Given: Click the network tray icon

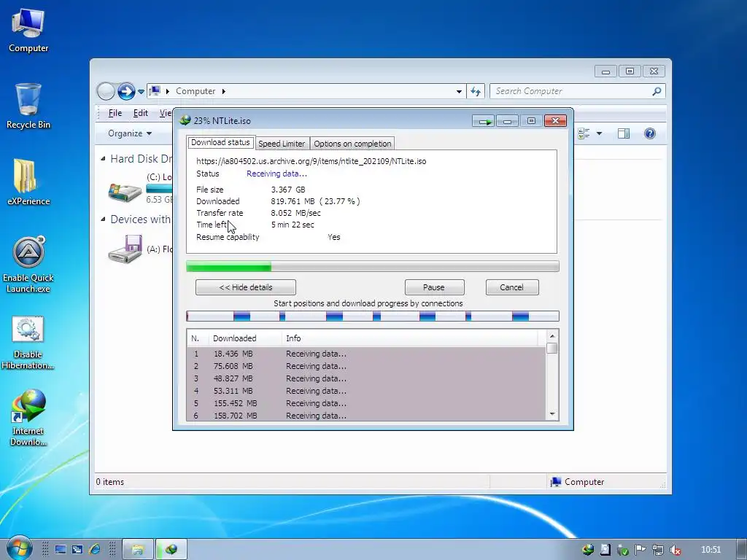Looking at the screenshot, I should 658,550.
